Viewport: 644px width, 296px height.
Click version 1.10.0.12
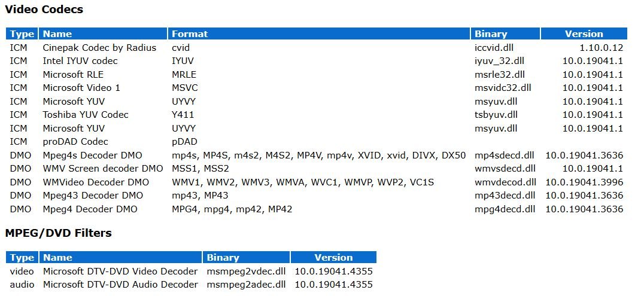tap(602, 48)
